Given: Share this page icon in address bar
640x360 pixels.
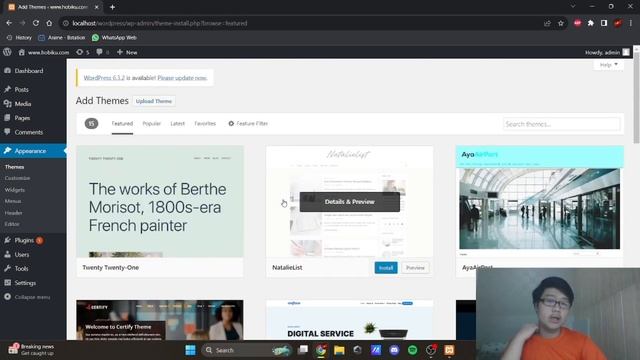Looking at the screenshot, I should pos(547,23).
